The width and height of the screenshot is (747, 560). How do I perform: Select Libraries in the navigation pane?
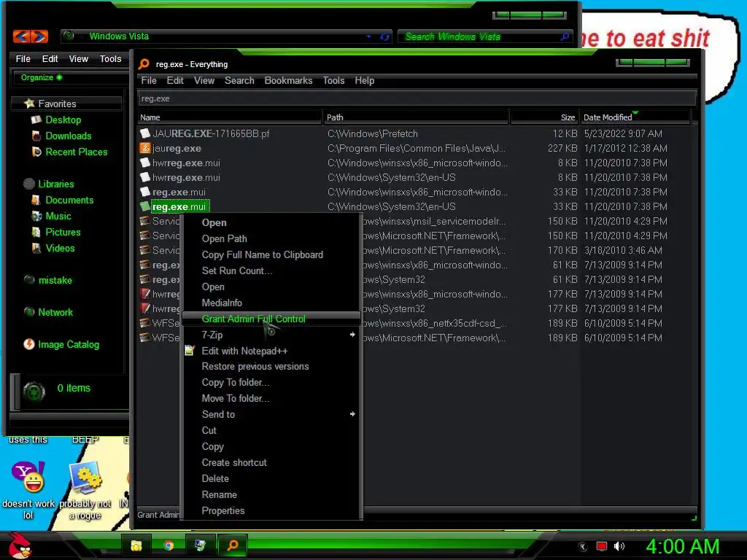[55, 184]
